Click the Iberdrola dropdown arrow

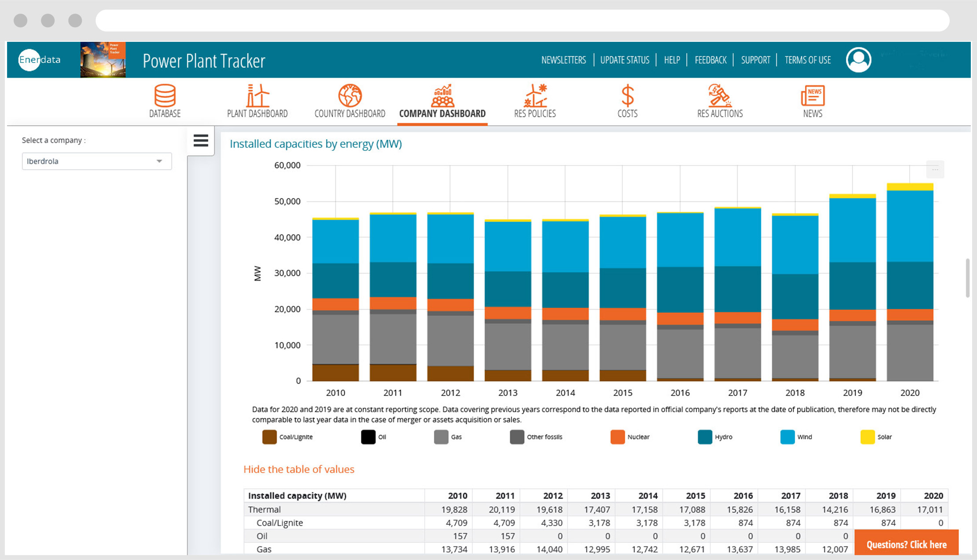pyautogui.click(x=159, y=161)
